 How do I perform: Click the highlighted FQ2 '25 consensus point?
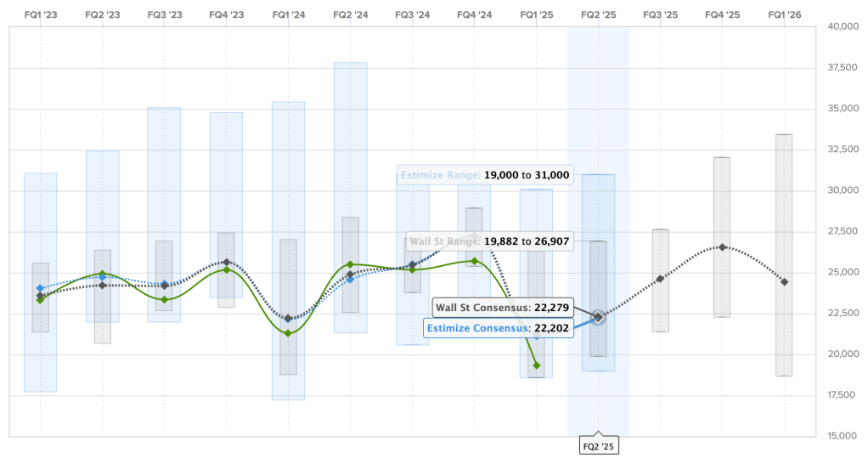point(598,317)
